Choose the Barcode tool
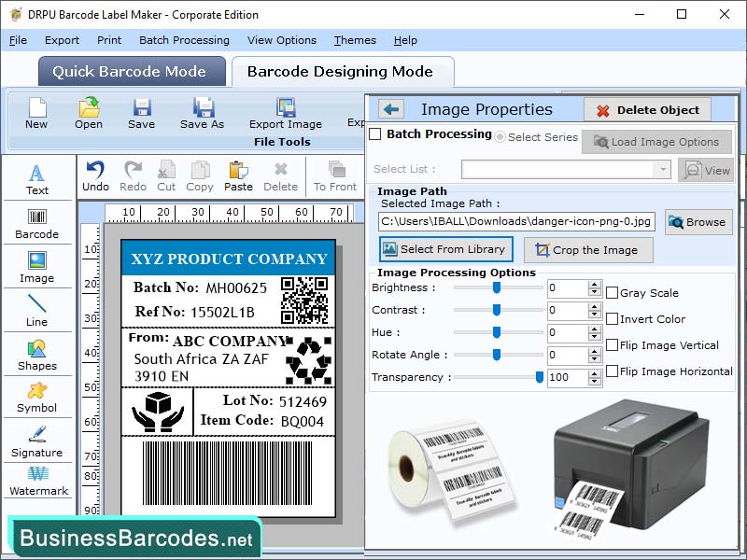This screenshot has height=560, width=747. click(x=36, y=222)
